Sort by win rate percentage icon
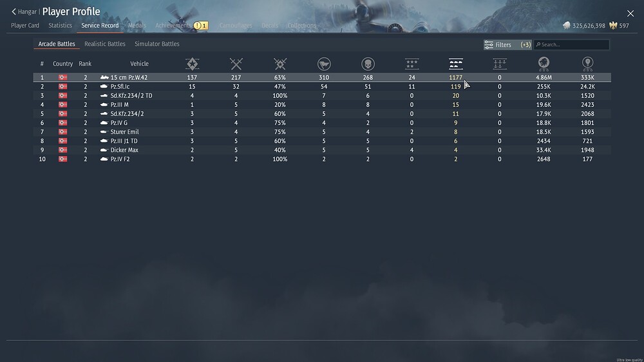The width and height of the screenshot is (644, 362). (280, 64)
